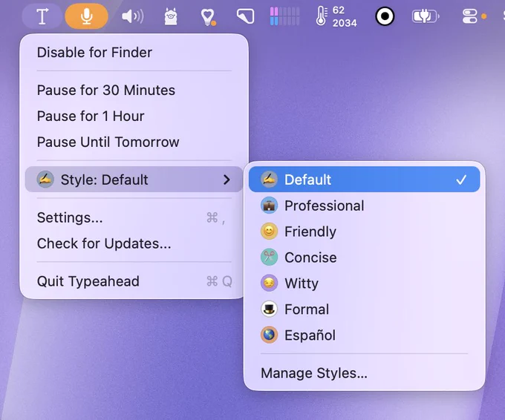Screen dimensions: 505x420
Task: Open the battery charging status icon
Action: [426, 16]
